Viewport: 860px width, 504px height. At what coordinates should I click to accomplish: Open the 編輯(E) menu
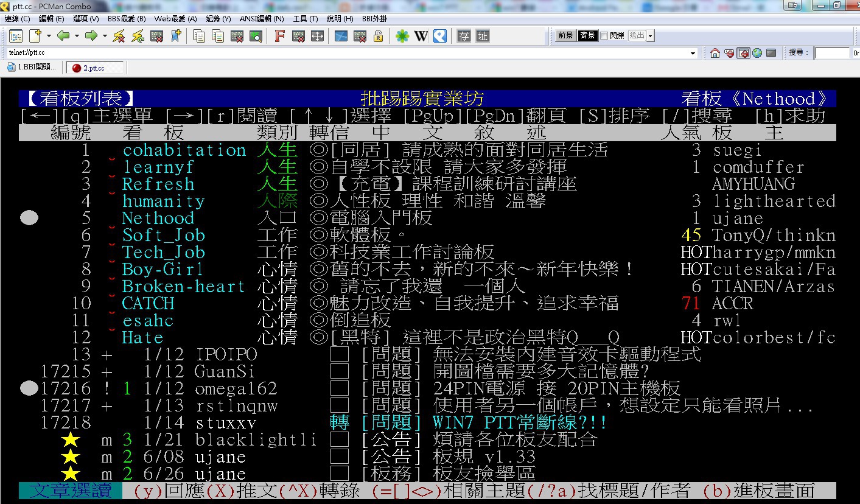coord(51,19)
